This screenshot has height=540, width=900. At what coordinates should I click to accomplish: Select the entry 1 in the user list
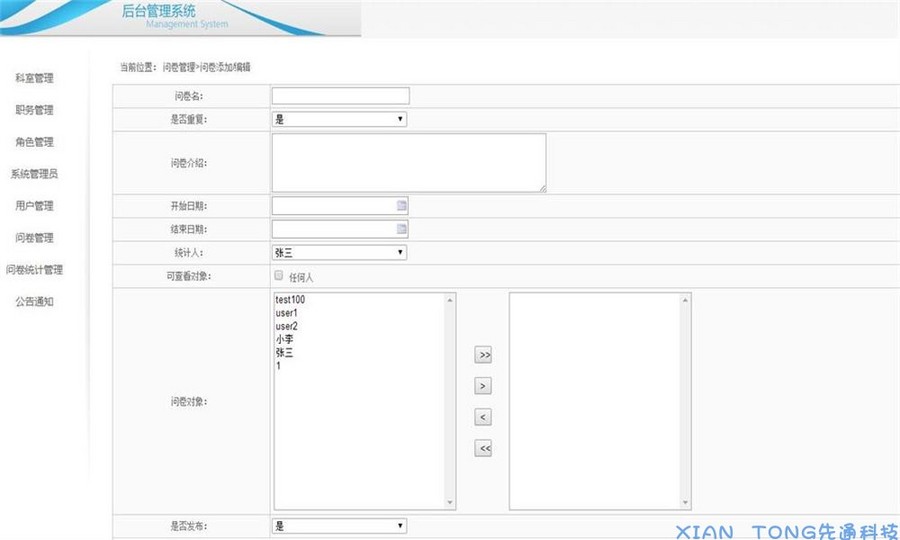tap(278, 366)
